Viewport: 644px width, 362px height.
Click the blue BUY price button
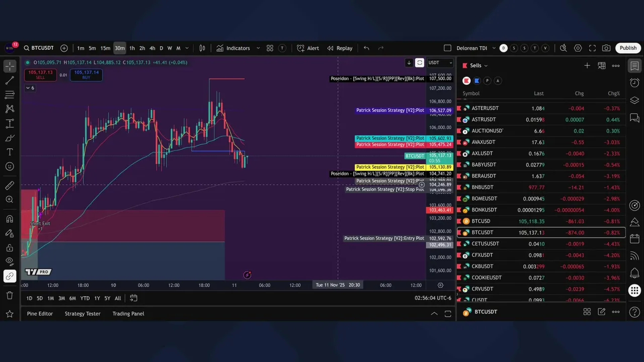click(86, 75)
